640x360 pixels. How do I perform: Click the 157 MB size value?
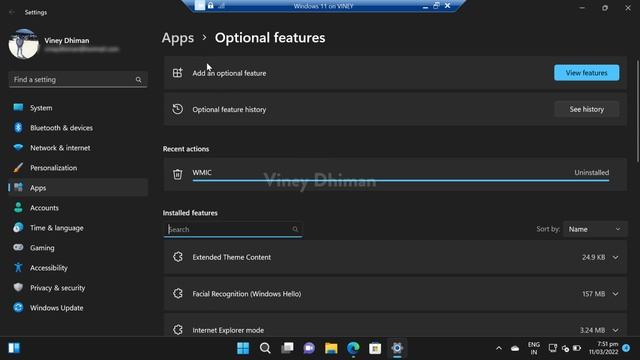(593, 294)
